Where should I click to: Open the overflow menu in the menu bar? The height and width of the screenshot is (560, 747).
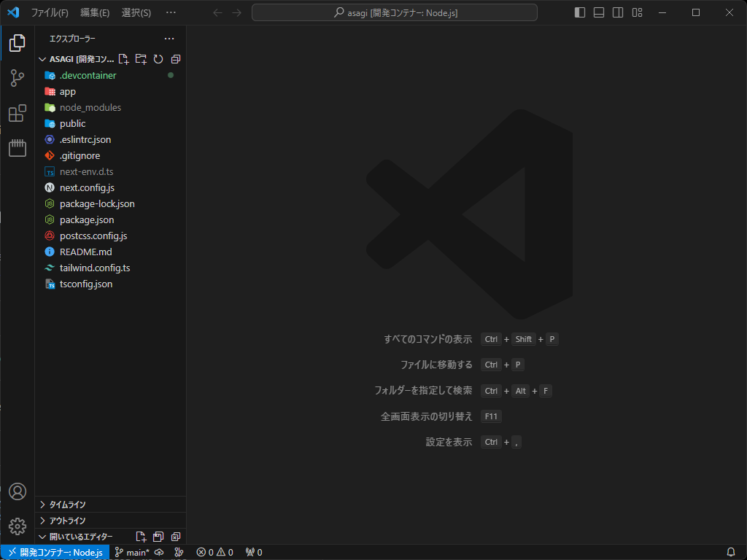171,13
